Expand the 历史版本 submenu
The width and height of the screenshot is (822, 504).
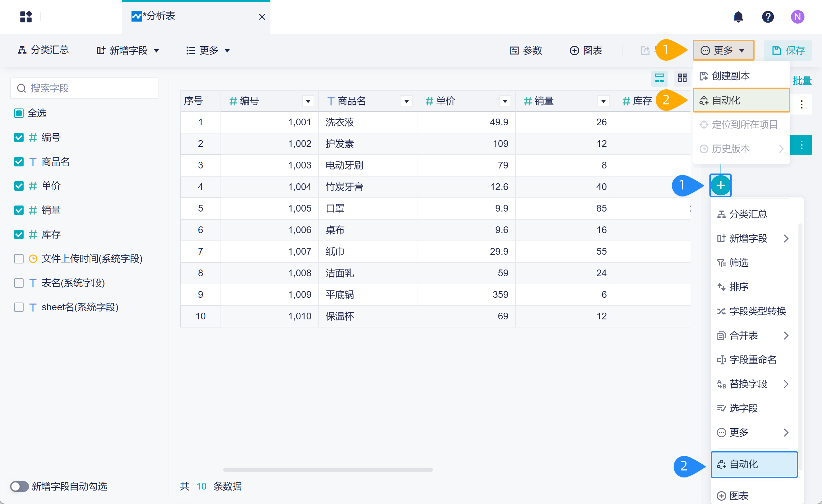[741, 149]
